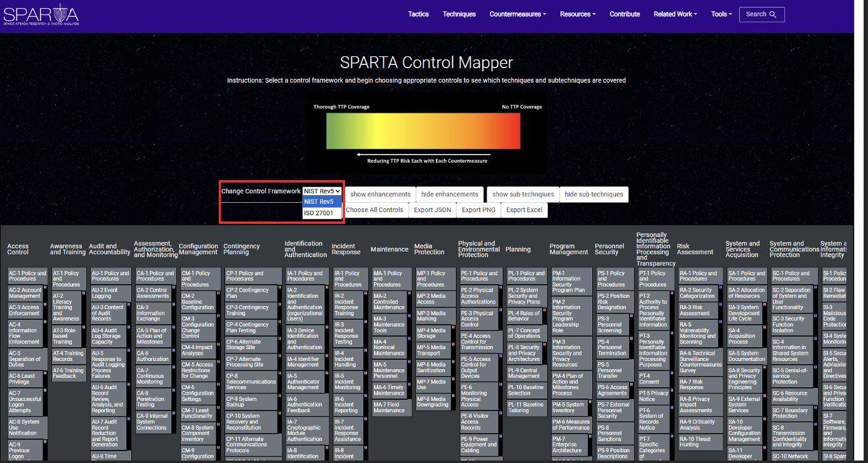Expand the Countermeasures menu
Image resolution: width=868 pixels, height=463 pixels.
[518, 14]
